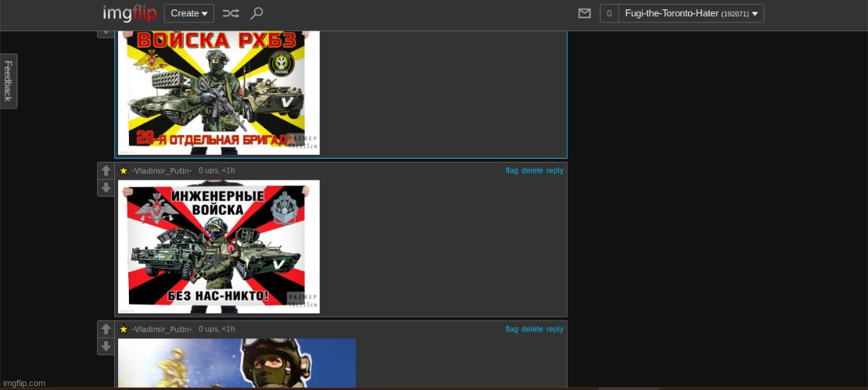Image resolution: width=868 pixels, height=390 pixels.
Task: Open the Feedback side tab
Action: tap(9, 81)
